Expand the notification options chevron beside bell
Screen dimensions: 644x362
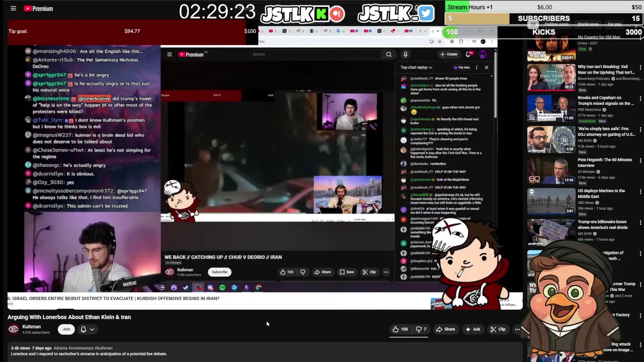[x=92, y=329]
